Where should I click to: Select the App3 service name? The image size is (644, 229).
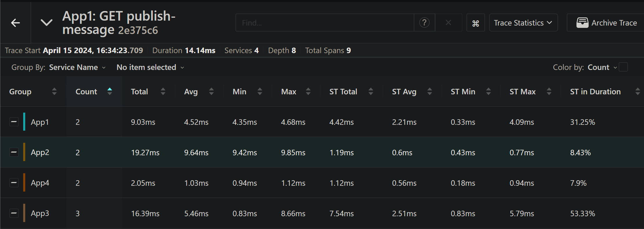tap(40, 214)
